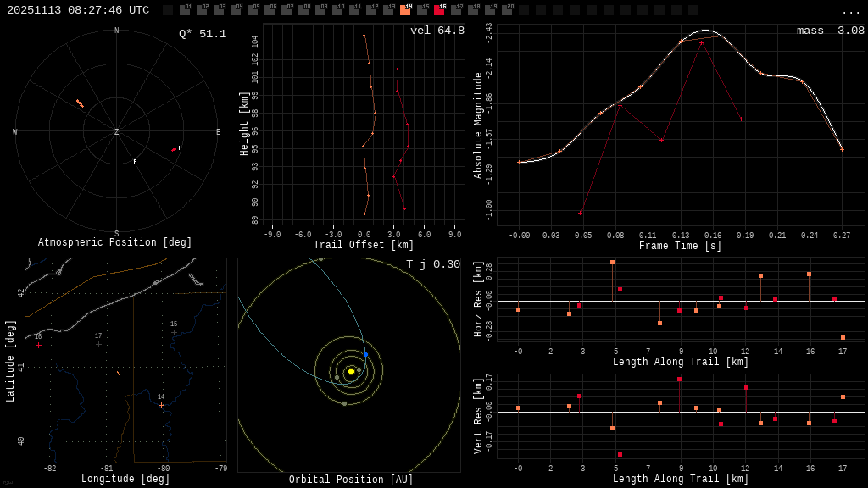Toggle the highlighted red station 16 box
The image size is (868, 488).
pyautogui.click(x=439, y=10)
